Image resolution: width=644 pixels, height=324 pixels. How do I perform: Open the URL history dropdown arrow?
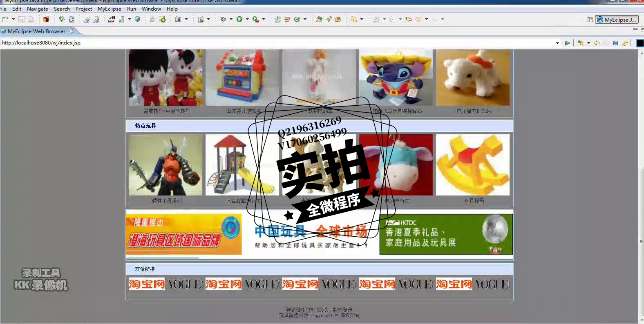click(x=558, y=43)
